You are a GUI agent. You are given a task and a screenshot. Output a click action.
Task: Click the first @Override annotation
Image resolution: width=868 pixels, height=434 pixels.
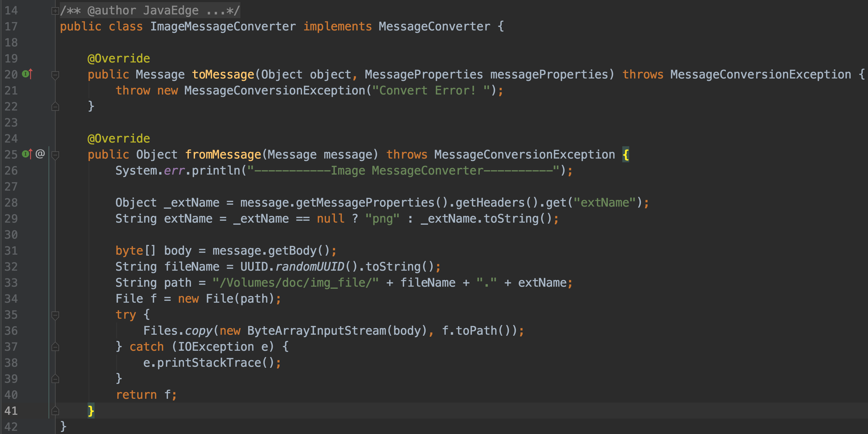coord(119,58)
